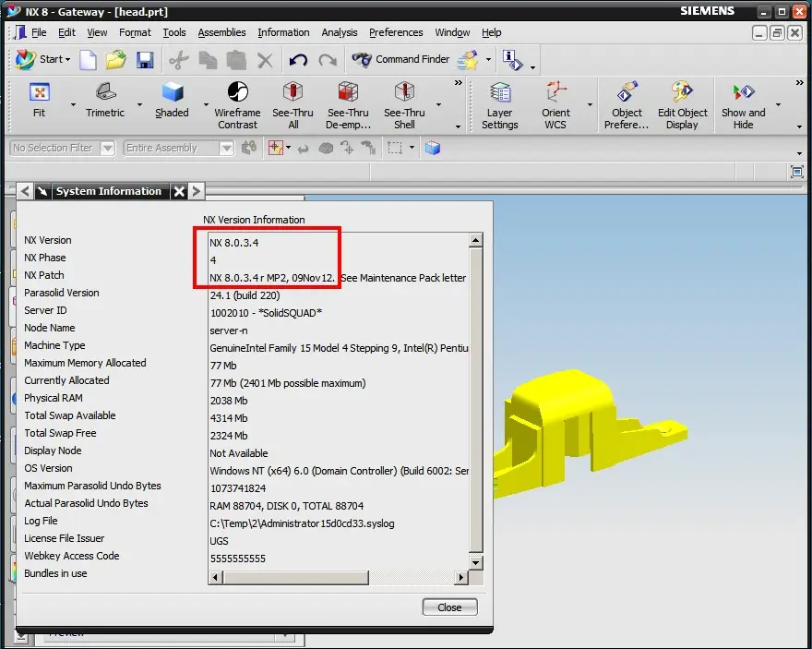Click the information 'i' toolbar icon

[512, 60]
